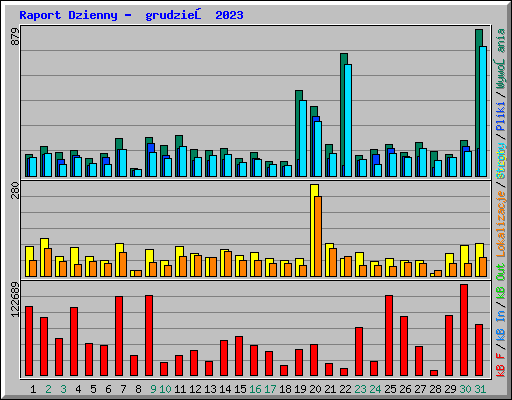The image size is (512, 400).
Task: Click day label 28 on the x-axis
Action: pos(435,389)
